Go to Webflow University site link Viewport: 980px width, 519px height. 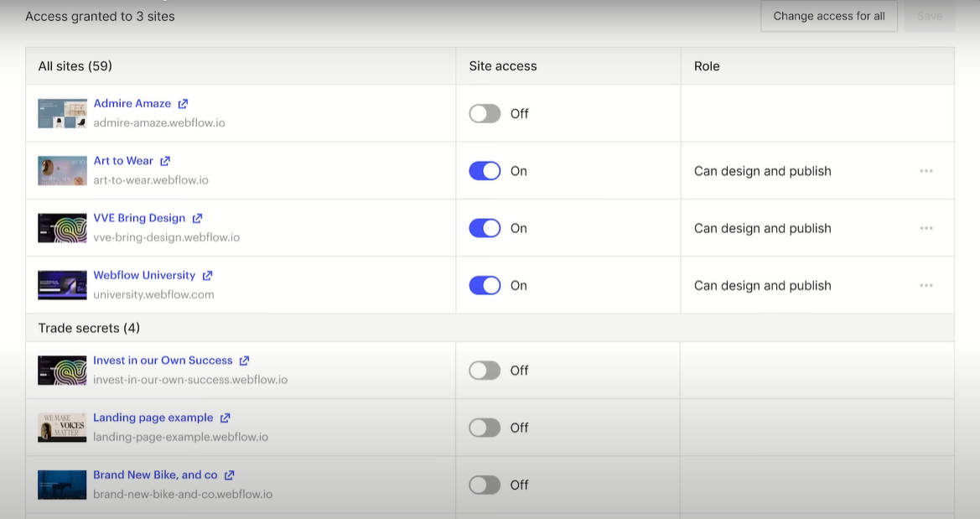click(144, 275)
